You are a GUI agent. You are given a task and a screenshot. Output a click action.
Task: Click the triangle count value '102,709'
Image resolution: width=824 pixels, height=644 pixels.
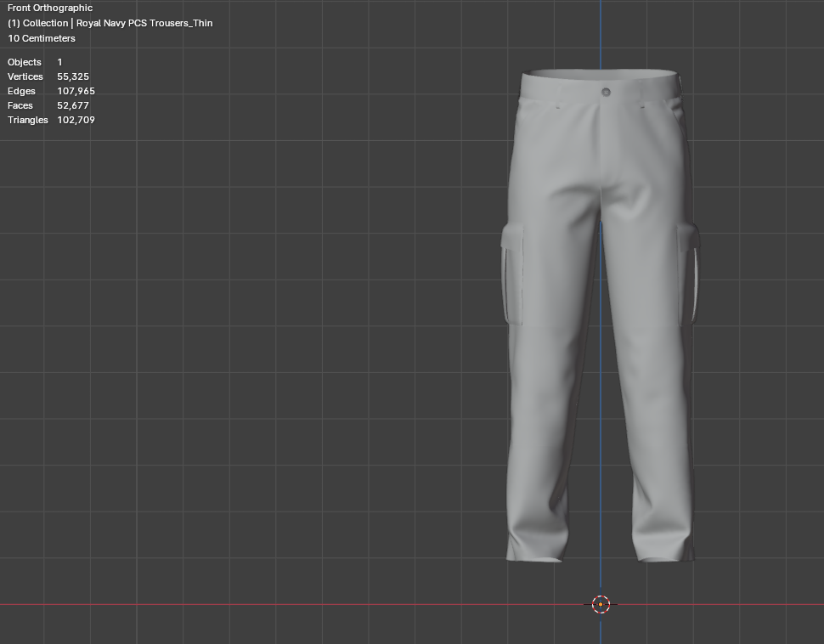[x=76, y=120]
